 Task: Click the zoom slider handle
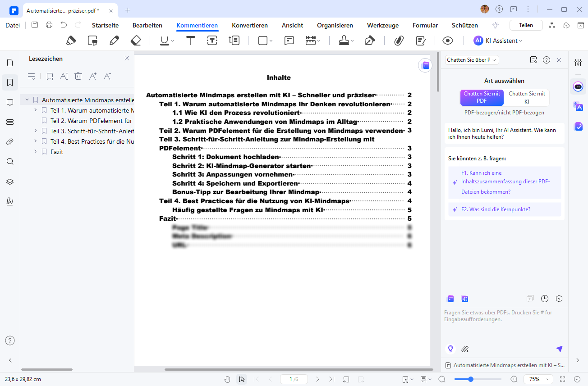(471, 379)
